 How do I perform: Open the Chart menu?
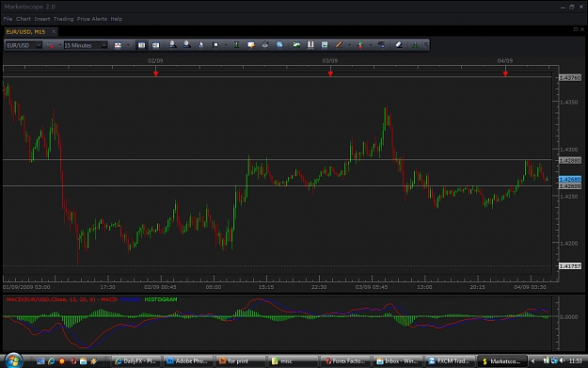click(24, 19)
